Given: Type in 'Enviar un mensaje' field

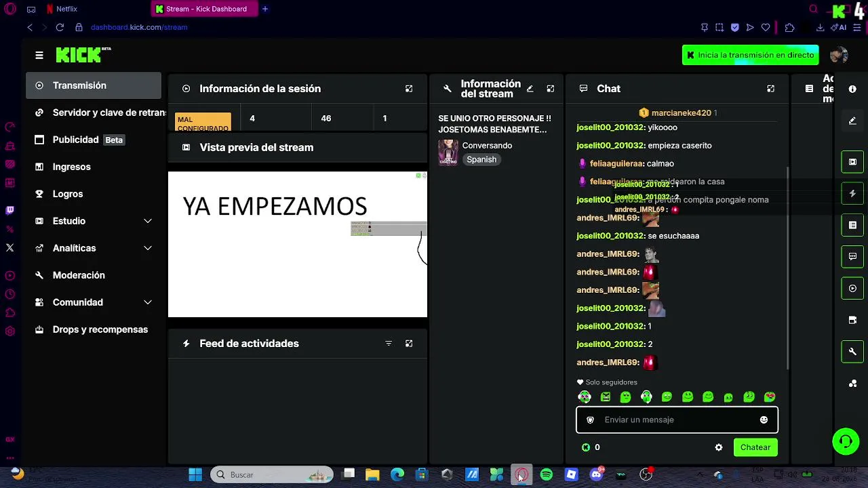Looking at the screenshot, I should pyautogui.click(x=677, y=420).
